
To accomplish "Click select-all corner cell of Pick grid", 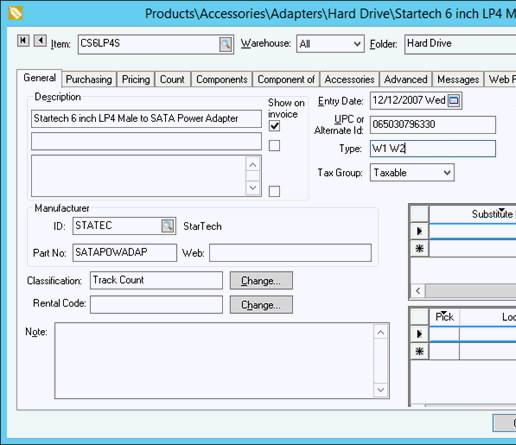I will 419,317.
